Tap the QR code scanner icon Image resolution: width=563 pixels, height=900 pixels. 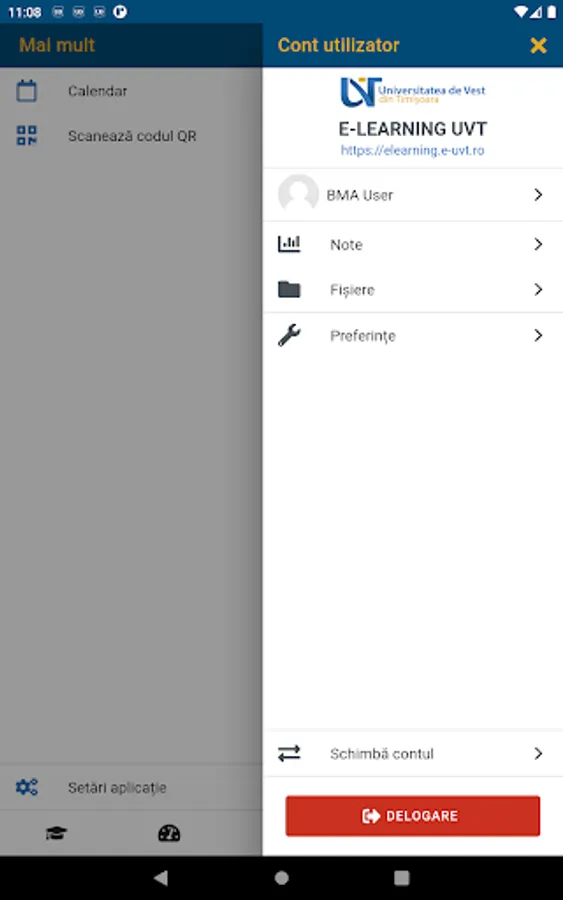click(26, 136)
